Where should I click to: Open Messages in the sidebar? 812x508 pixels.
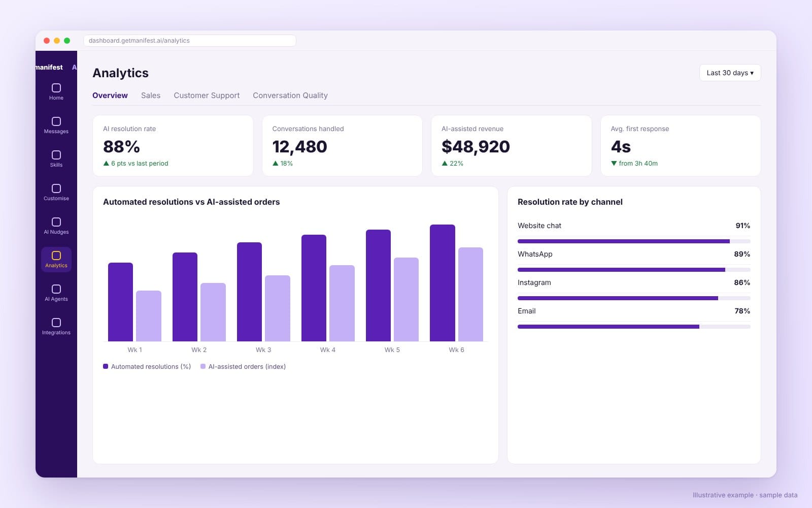(x=56, y=125)
